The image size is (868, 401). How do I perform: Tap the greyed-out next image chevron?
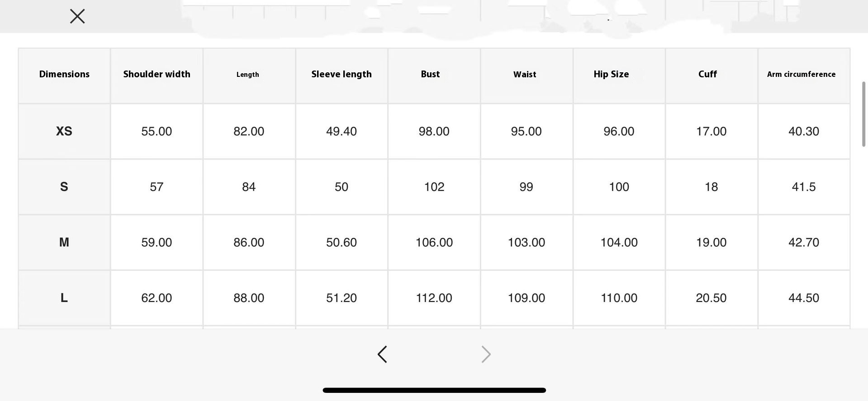[486, 354]
